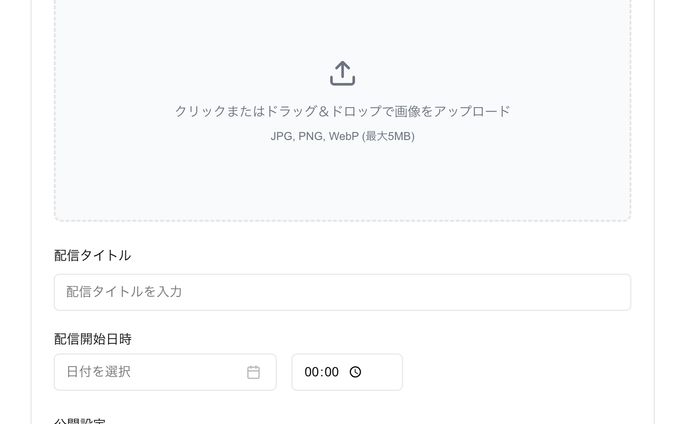Click upload zone area above arrow icon
The image size is (688, 424).
point(342,29)
